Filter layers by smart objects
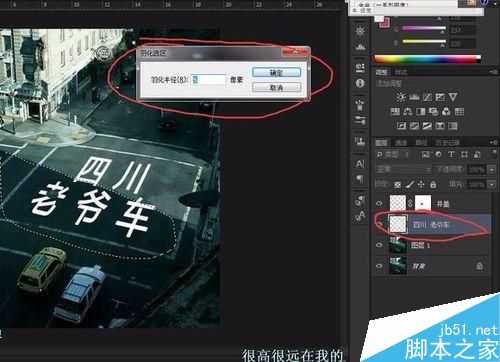 point(477,155)
